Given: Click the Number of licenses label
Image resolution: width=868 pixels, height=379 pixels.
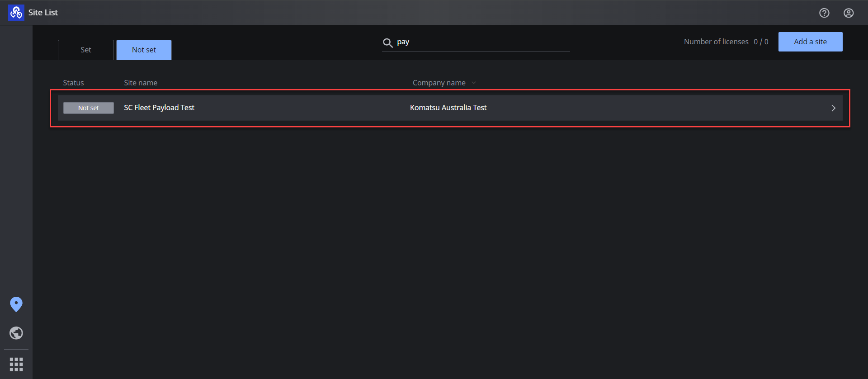Looking at the screenshot, I should coord(716,42).
